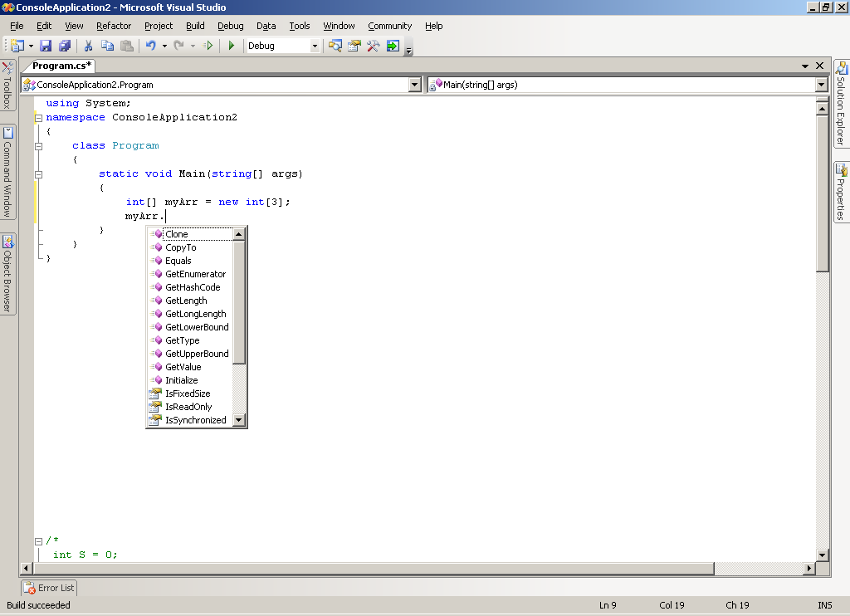The height and width of the screenshot is (616, 850).
Task: Select GetEnumerator in IntelliSense list
Action: coord(190,274)
